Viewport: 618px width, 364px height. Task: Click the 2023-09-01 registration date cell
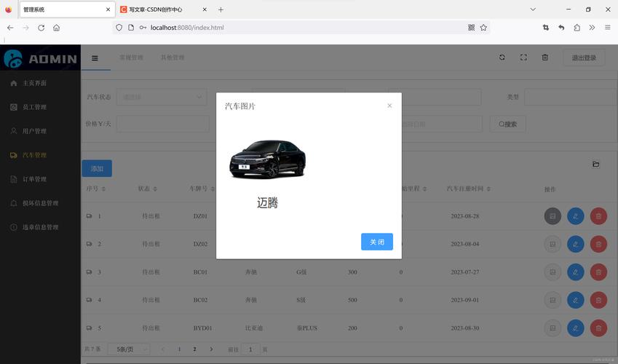point(465,300)
